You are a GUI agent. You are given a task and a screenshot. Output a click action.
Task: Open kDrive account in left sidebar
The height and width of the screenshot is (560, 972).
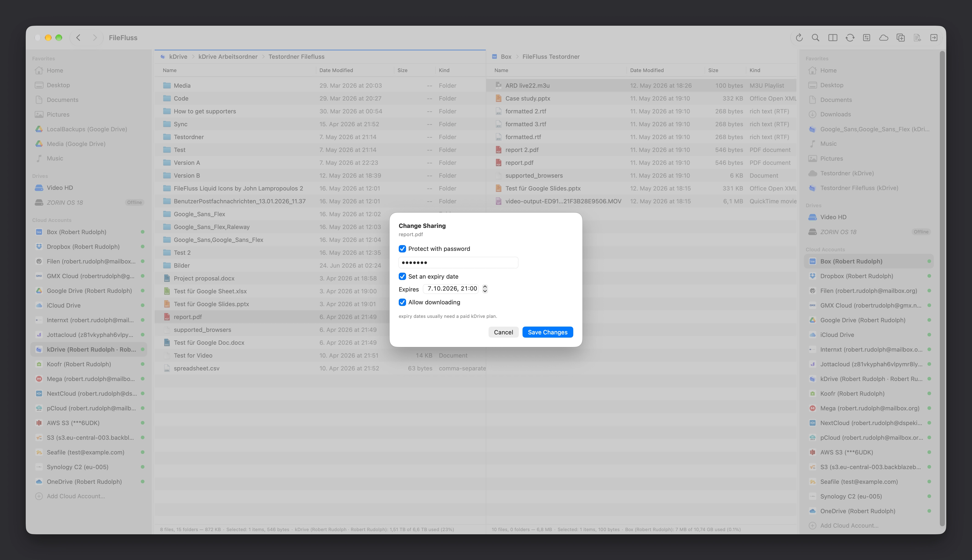click(89, 349)
